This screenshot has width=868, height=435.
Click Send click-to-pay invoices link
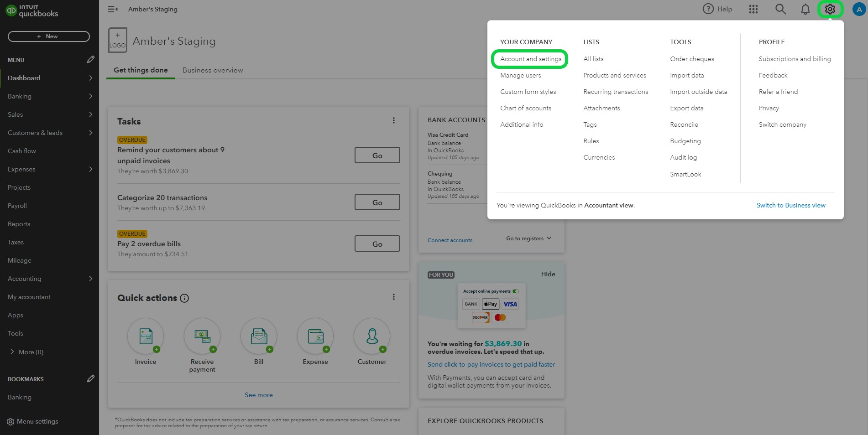pos(491,364)
